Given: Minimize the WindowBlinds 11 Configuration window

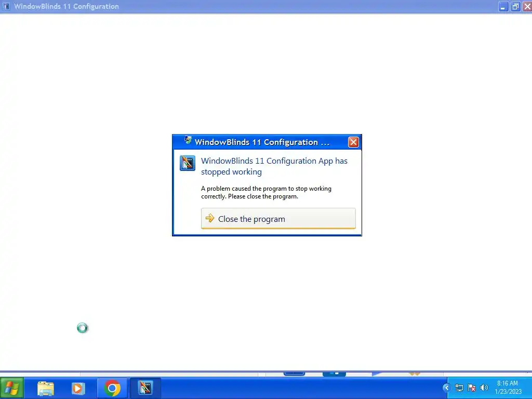Looking at the screenshot, I should [x=503, y=6].
